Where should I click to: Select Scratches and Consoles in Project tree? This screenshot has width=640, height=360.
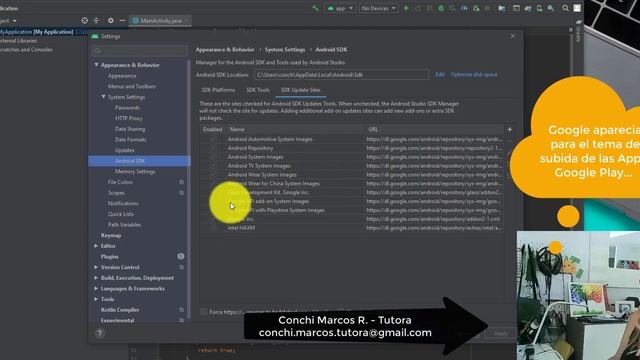click(26, 49)
